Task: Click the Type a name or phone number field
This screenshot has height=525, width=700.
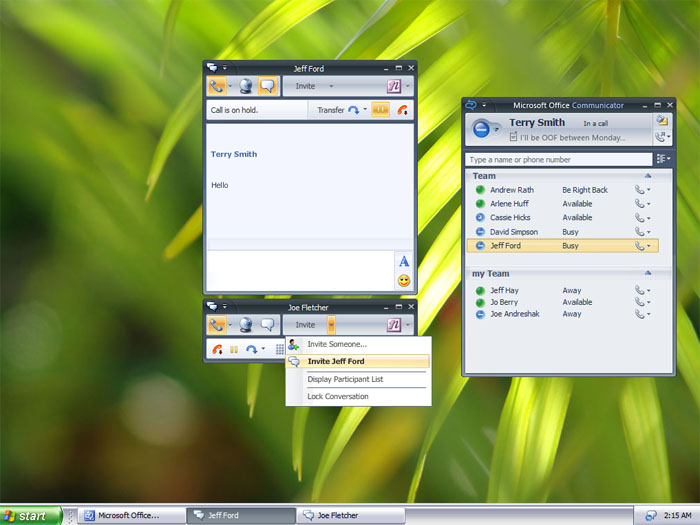Action: (558, 159)
